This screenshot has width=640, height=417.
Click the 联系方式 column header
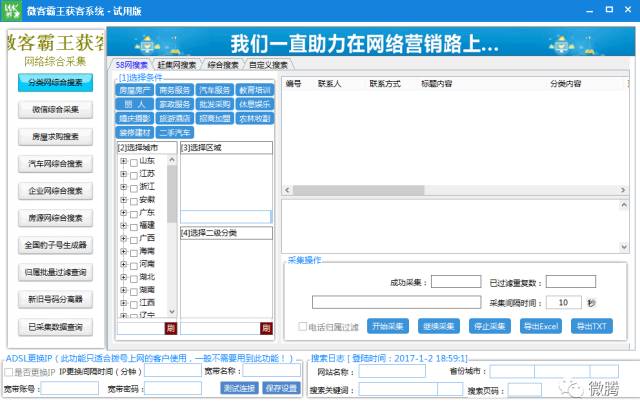385,84
